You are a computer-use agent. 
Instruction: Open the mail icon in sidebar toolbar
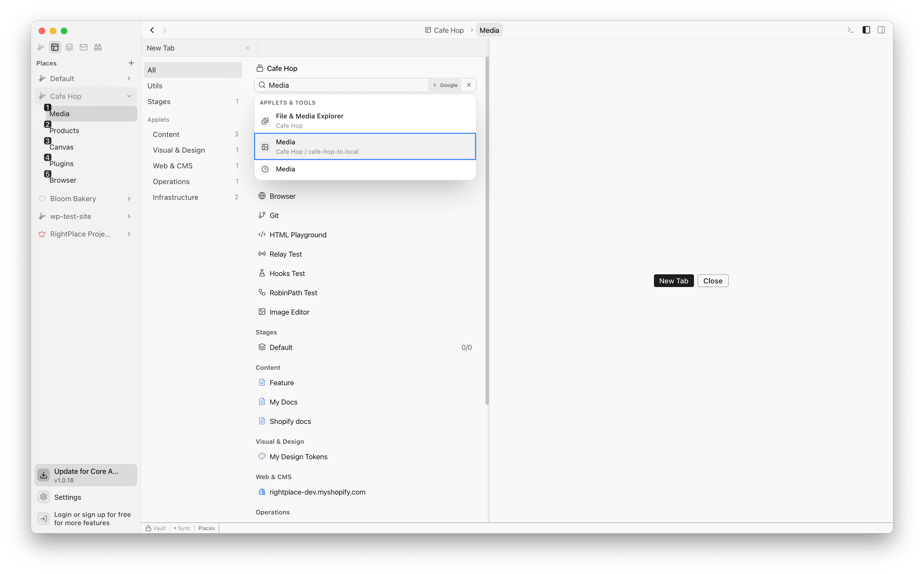pos(84,47)
